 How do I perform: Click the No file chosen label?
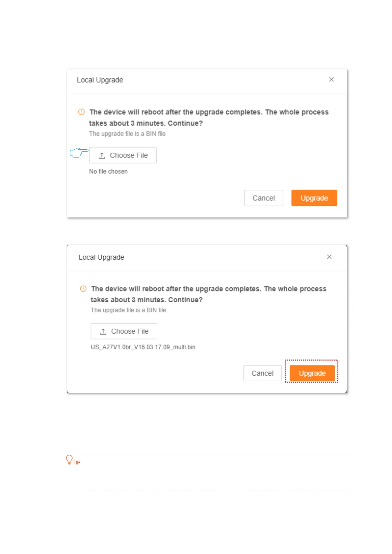coord(108,171)
